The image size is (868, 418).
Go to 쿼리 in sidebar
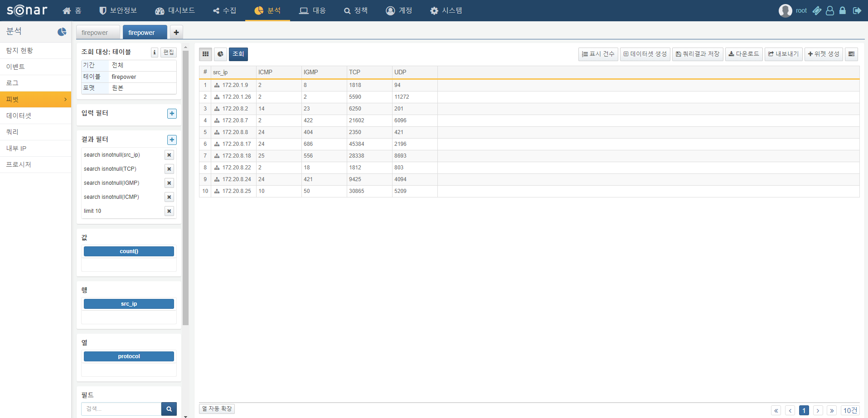(x=35, y=132)
